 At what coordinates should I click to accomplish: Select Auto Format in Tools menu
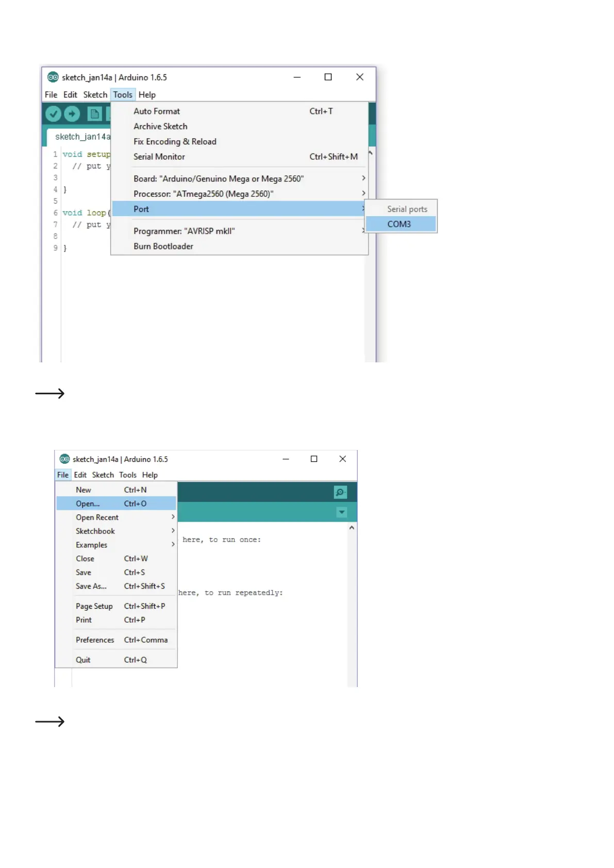pos(240,111)
